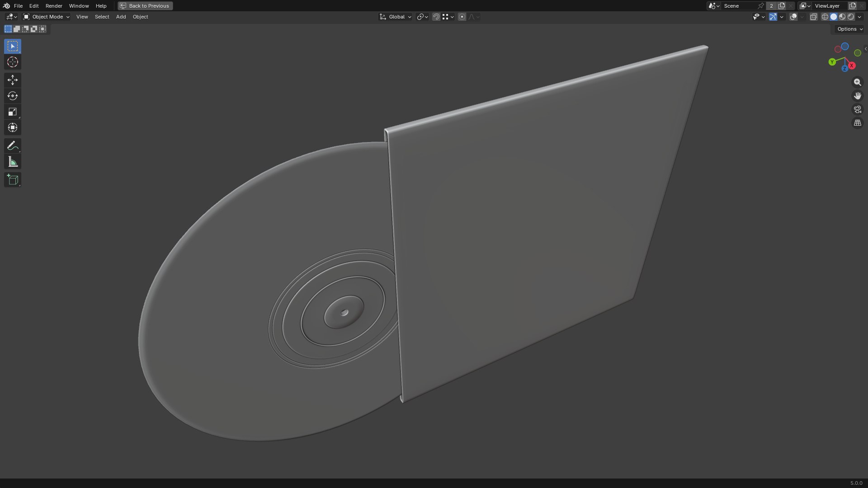The width and height of the screenshot is (868, 488).
Task: Toggle viewport gizmos display
Action: 773,17
